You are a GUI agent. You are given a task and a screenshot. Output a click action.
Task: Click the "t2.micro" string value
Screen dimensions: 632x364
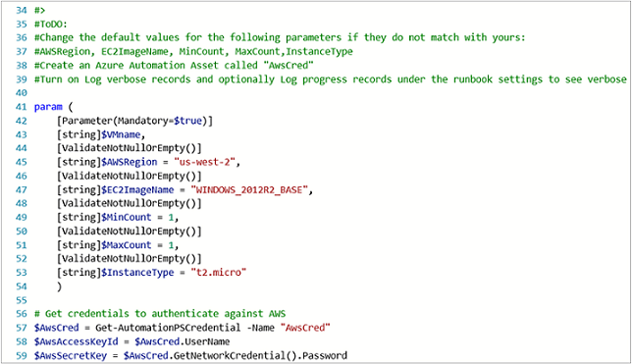(219, 273)
